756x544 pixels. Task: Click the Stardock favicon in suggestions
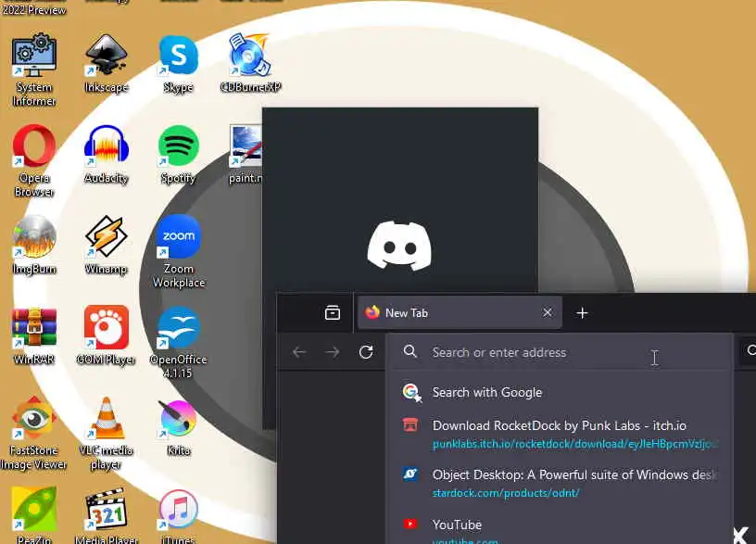click(x=410, y=474)
